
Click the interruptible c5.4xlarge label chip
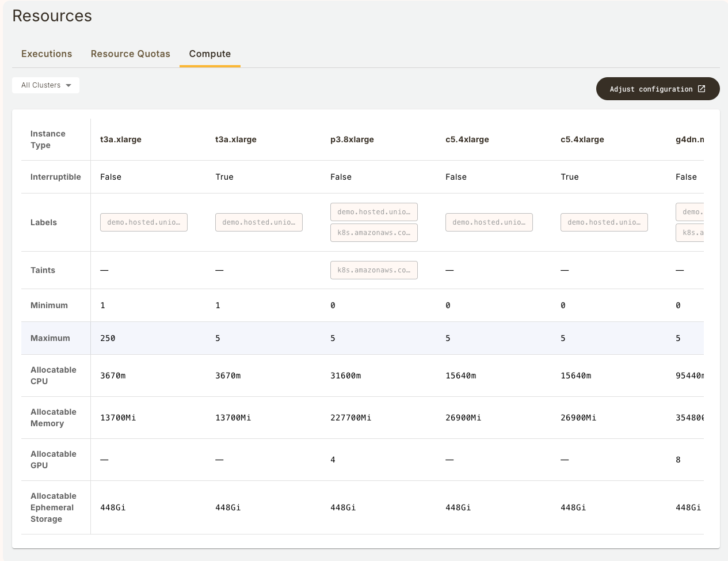604,222
